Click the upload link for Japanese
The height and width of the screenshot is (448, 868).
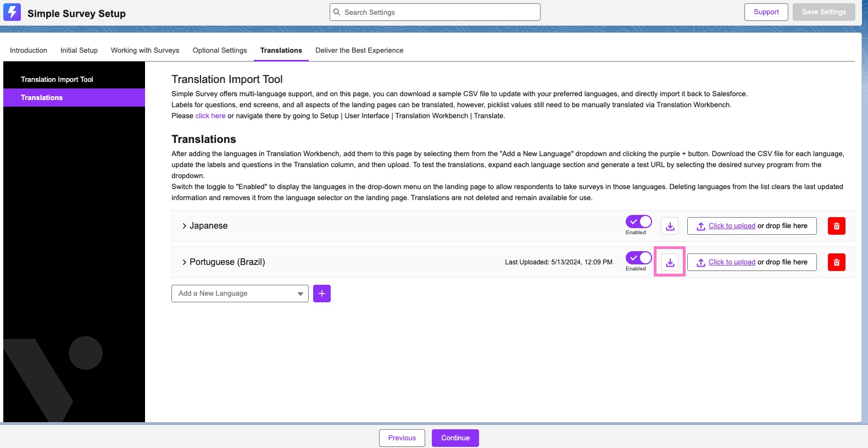click(x=732, y=226)
